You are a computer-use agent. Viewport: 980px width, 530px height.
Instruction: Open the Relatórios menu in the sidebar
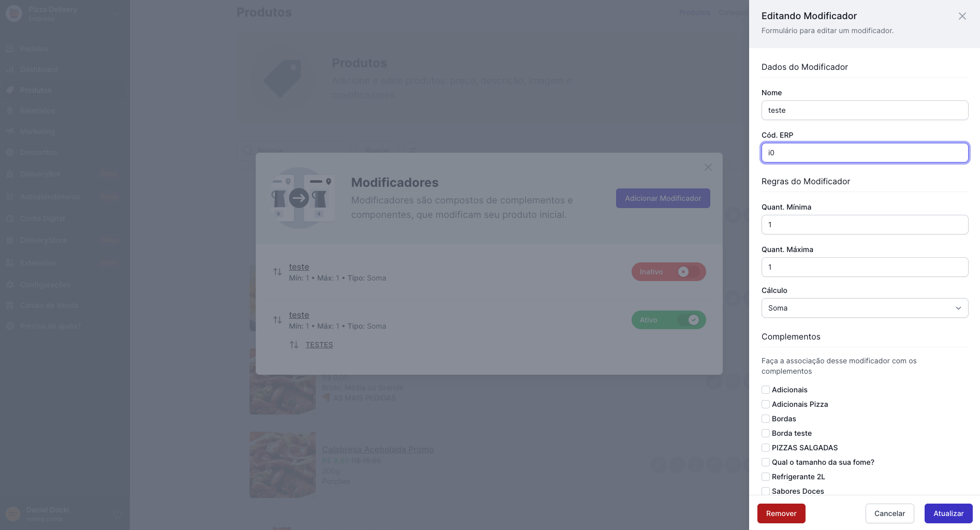[37, 111]
